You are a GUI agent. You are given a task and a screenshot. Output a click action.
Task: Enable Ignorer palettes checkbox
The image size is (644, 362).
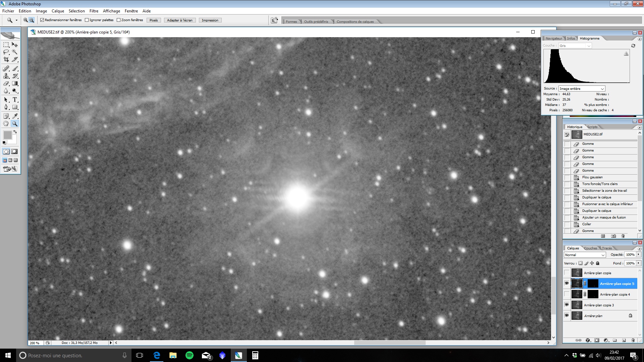click(87, 20)
